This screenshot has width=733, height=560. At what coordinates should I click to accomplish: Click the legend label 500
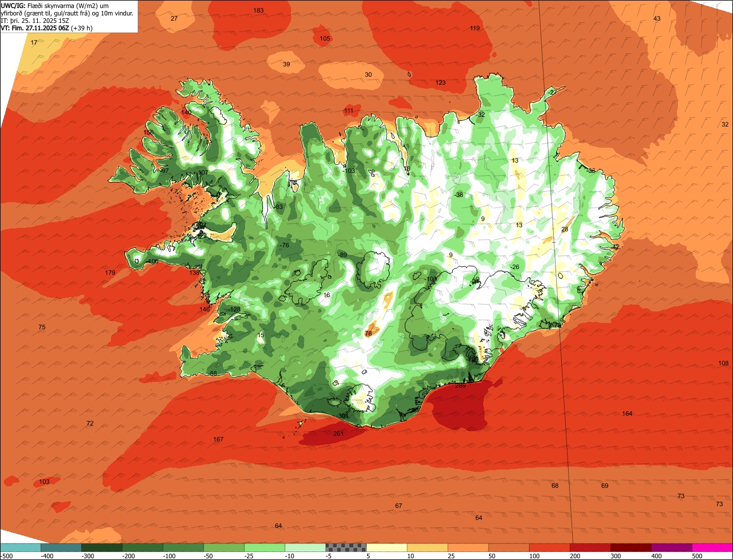click(x=697, y=556)
